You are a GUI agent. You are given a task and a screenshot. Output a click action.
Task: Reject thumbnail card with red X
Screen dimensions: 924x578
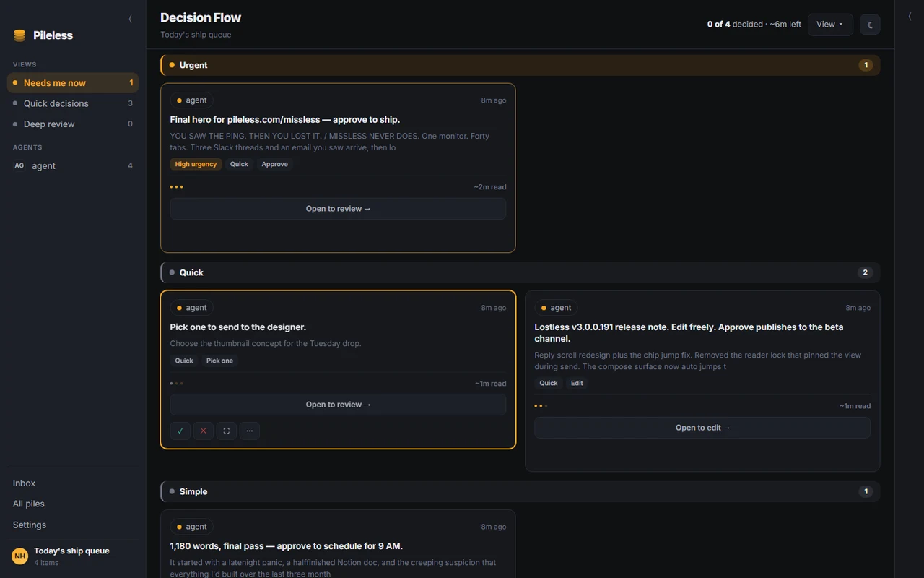(x=204, y=431)
